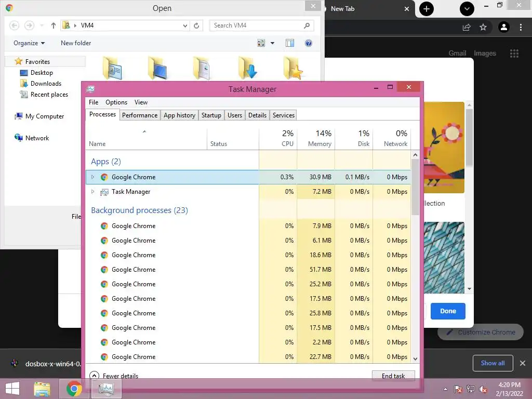Open File Explorer from taskbar
Screen dimensions: 532x399
point(42,389)
